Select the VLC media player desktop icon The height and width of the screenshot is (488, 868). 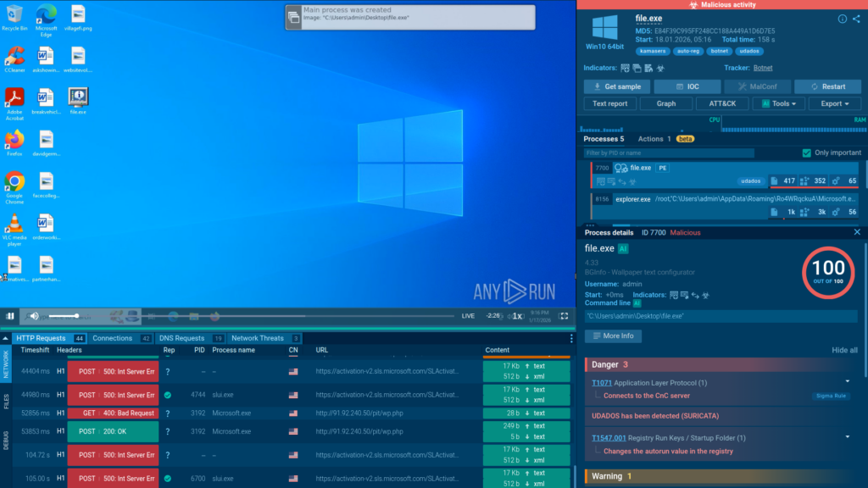click(x=14, y=228)
